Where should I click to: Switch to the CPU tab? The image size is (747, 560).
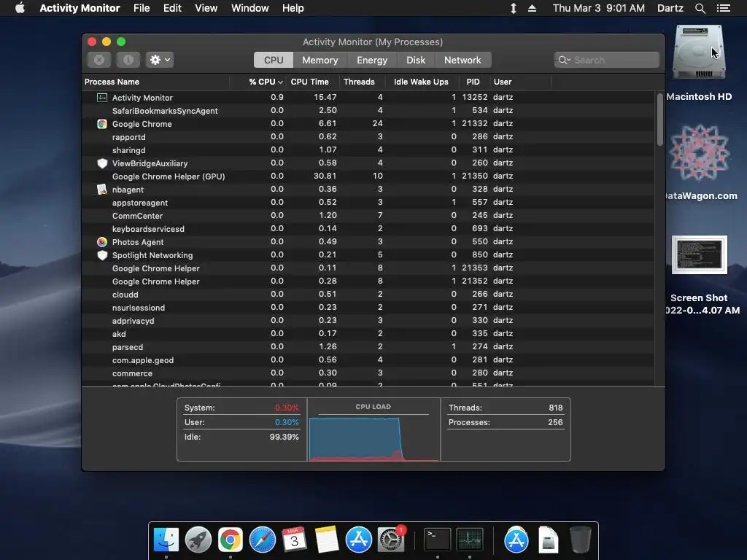pos(274,60)
